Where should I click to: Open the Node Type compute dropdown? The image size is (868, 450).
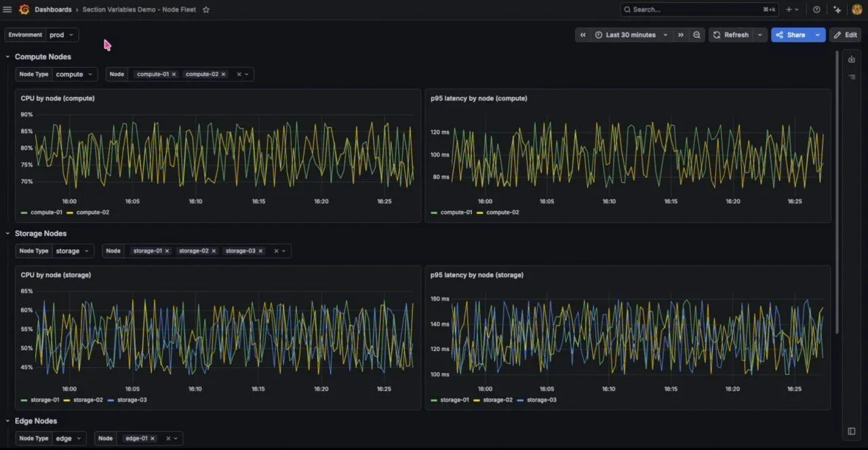75,74
